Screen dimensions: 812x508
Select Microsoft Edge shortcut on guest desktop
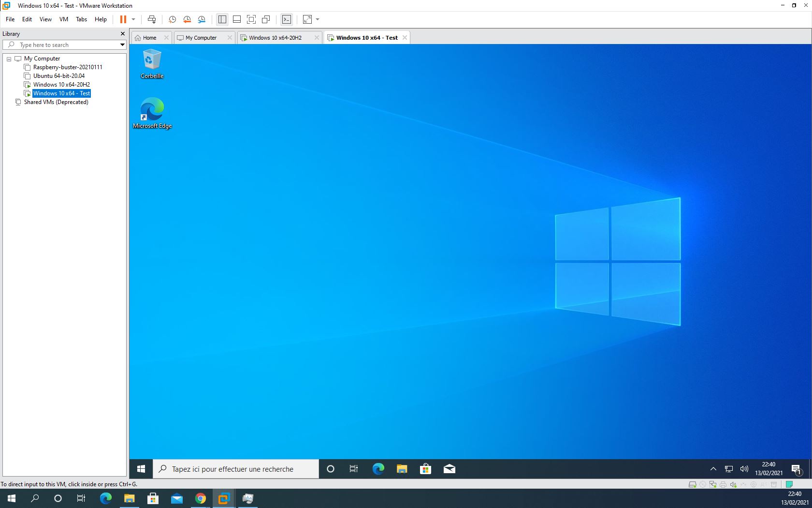(x=152, y=113)
